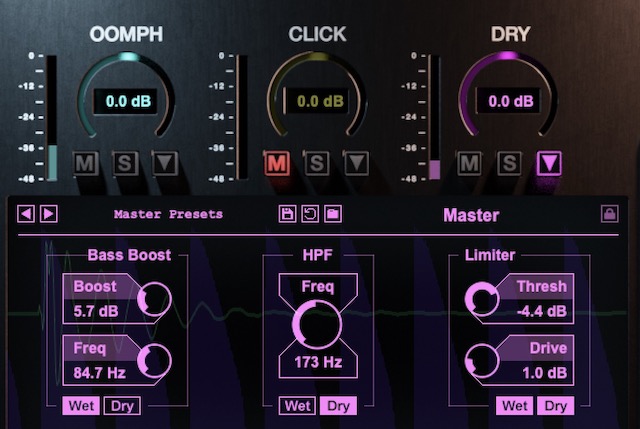Mute the OOMPH channel
Image resolution: width=640 pixels, height=429 pixels.
click(x=85, y=163)
